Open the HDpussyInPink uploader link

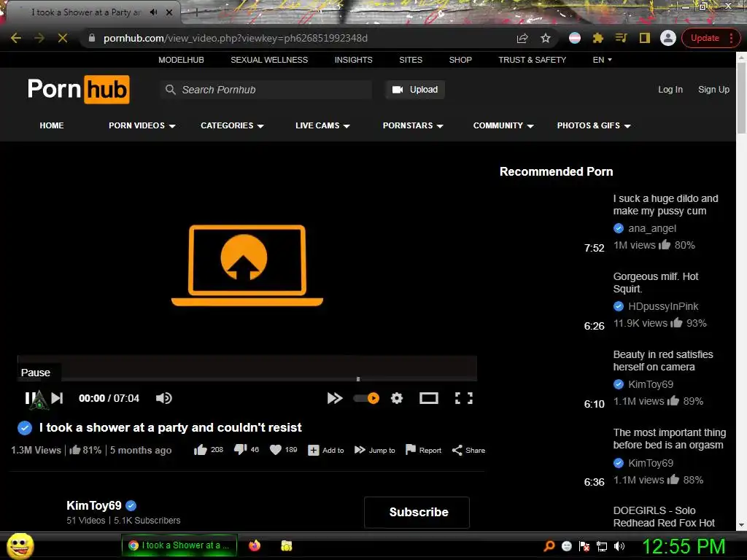663,306
